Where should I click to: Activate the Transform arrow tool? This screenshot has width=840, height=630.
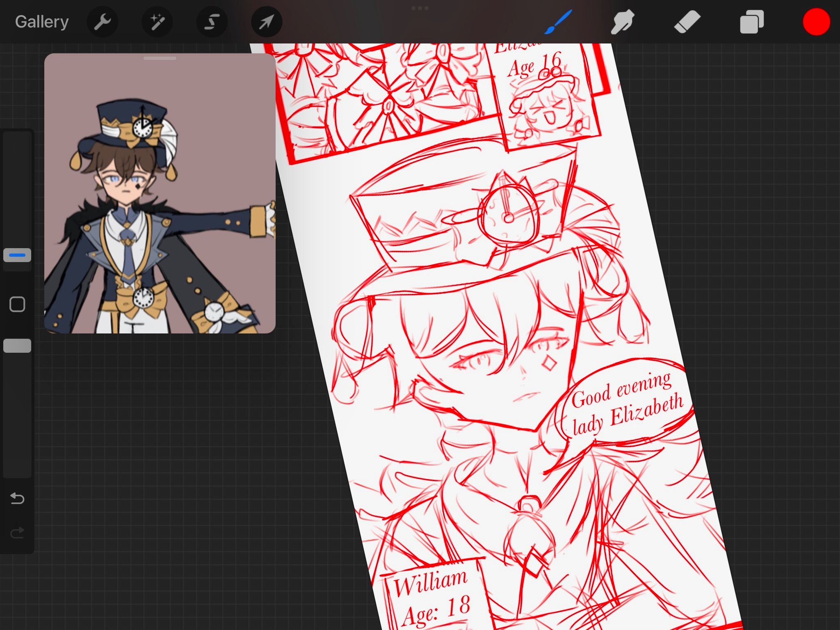click(x=266, y=22)
